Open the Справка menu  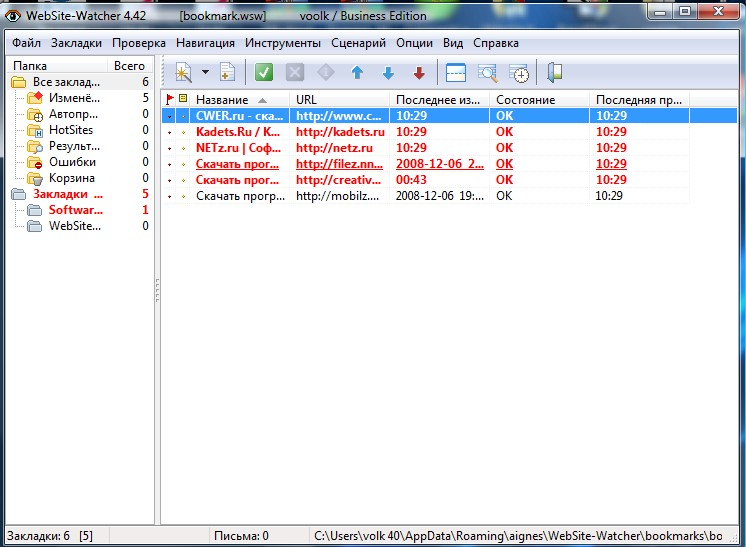click(496, 43)
